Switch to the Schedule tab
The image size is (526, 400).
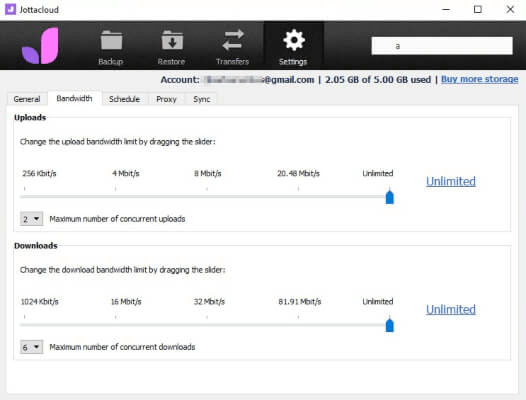click(x=124, y=99)
